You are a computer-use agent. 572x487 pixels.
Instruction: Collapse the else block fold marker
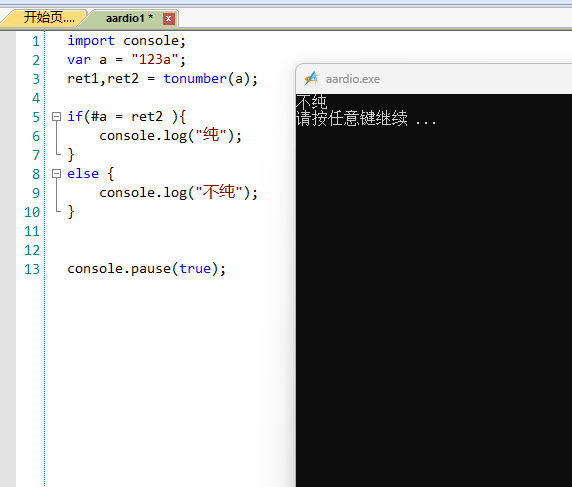(x=56, y=173)
